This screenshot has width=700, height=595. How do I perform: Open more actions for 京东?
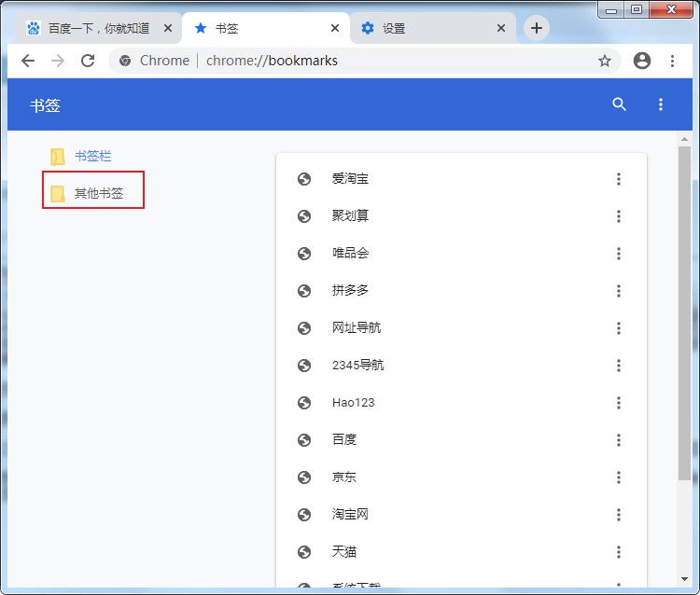click(619, 477)
